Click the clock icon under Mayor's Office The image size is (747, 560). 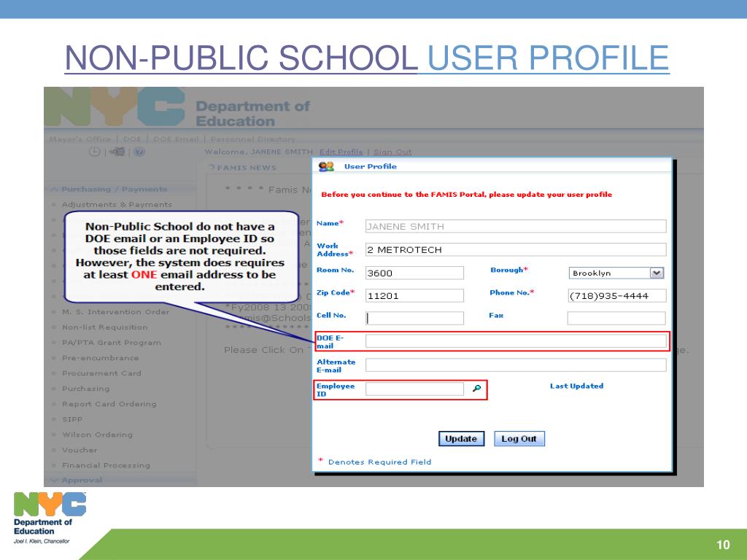pyautogui.click(x=95, y=152)
